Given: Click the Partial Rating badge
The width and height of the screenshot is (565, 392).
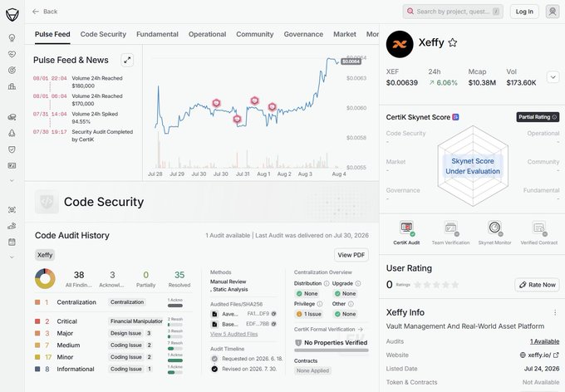Looking at the screenshot, I should coord(538,117).
